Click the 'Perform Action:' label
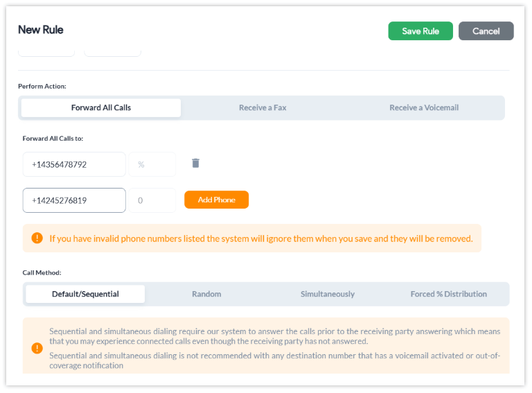Image resolution: width=532 pixels, height=393 pixels. 42,86
